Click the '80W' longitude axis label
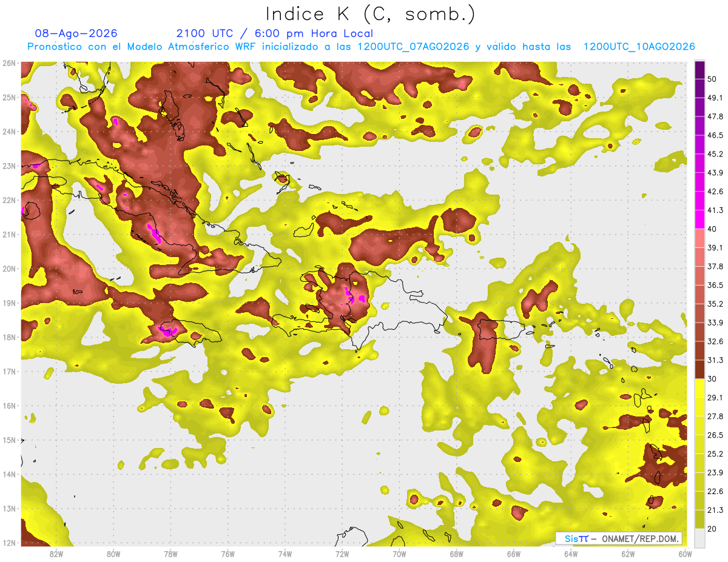Screen dimensions: 728x562 pyautogui.click(x=113, y=554)
